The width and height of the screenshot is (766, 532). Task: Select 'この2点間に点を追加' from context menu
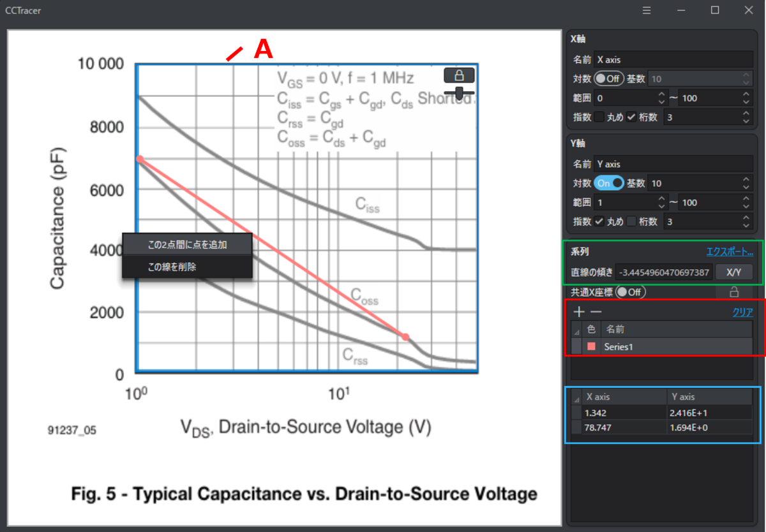point(187,244)
